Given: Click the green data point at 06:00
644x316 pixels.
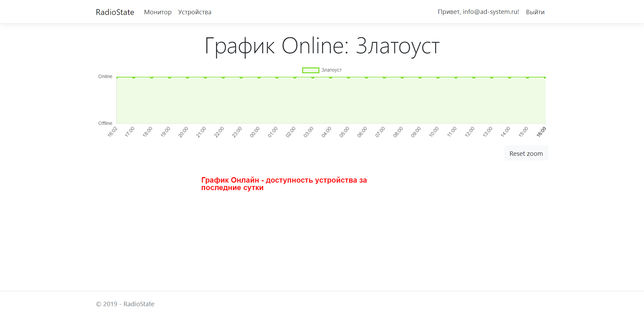Looking at the screenshot, I should pos(366,77).
